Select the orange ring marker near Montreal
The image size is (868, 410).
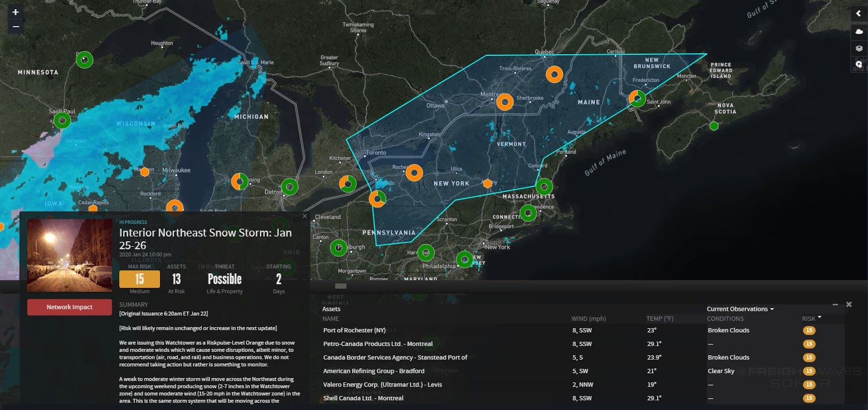505,102
